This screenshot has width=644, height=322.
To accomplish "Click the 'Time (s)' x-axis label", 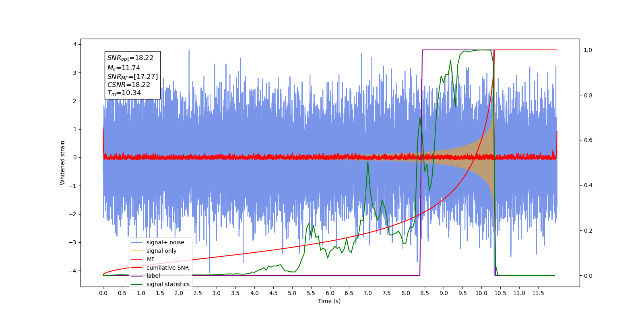I will click(329, 301).
